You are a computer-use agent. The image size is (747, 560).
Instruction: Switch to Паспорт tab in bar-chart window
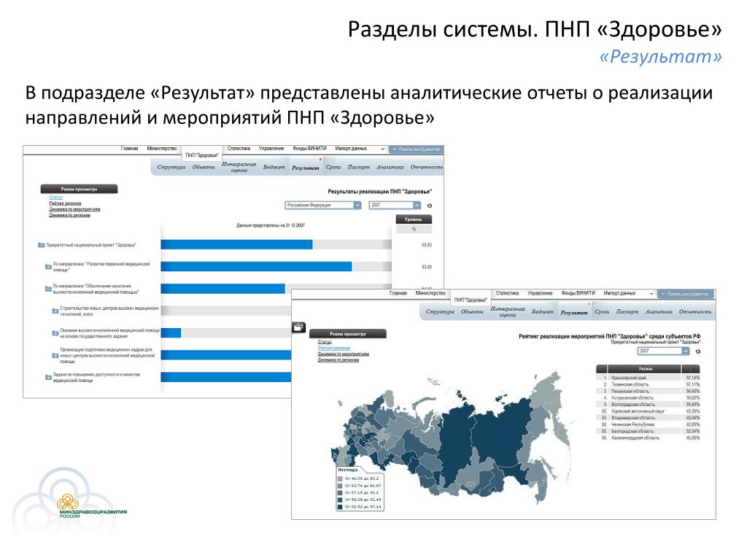[358, 167]
